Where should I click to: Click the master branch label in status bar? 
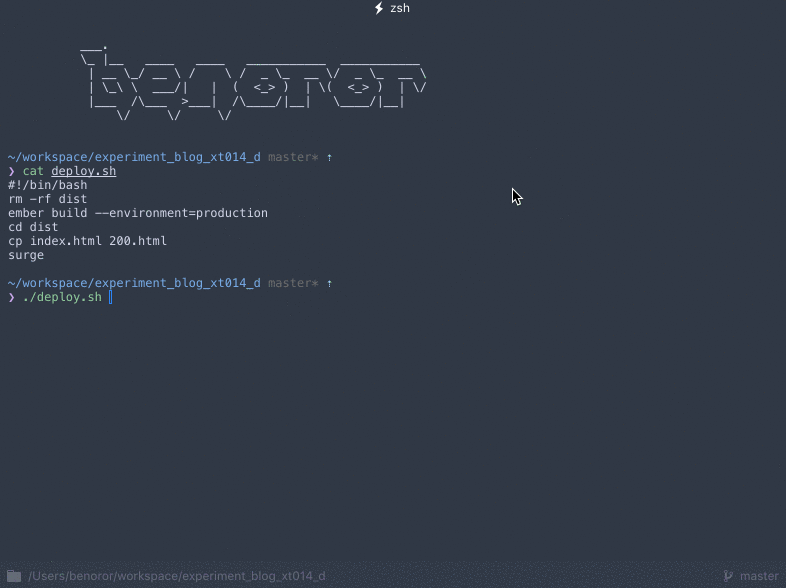tap(759, 576)
